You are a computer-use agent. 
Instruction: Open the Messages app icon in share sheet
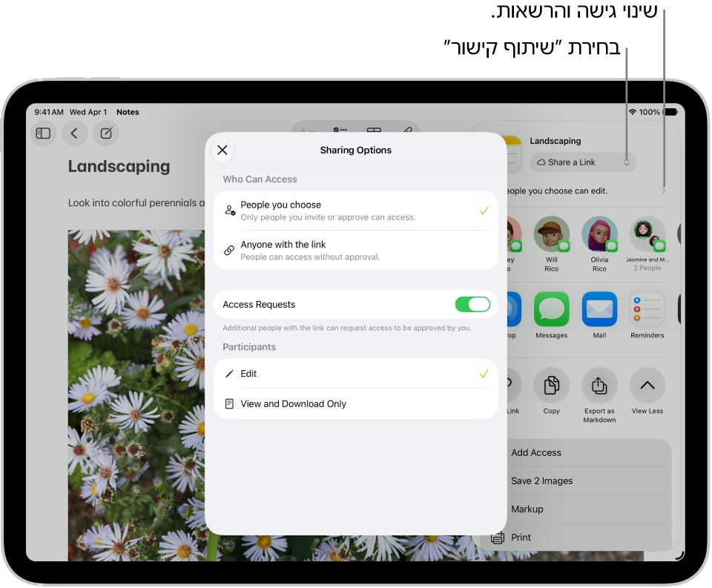tap(551, 309)
